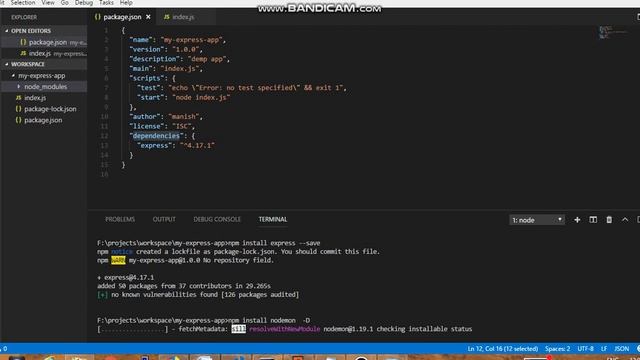Open package.json in the workspace tree

click(43, 120)
